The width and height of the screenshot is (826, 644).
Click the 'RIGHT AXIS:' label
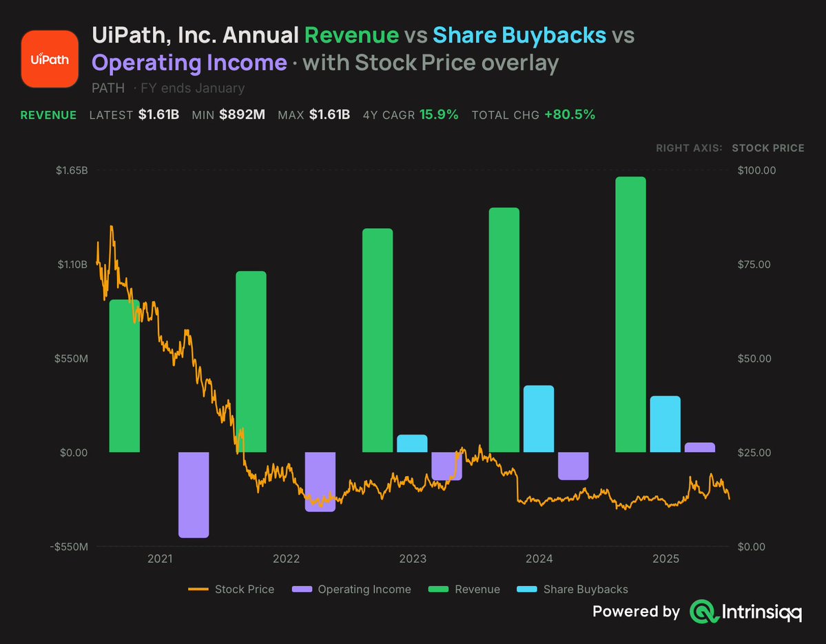(689, 148)
